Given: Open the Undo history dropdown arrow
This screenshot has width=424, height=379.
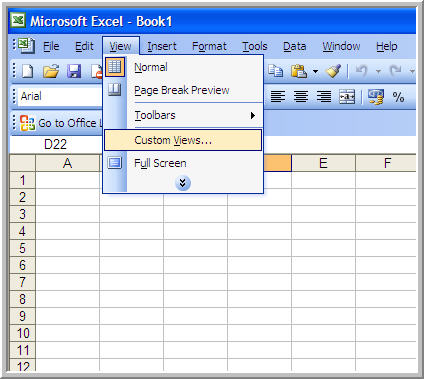Looking at the screenshot, I should 378,71.
